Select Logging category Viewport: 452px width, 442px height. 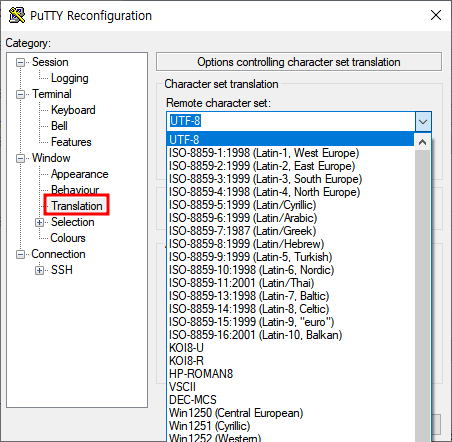click(70, 78)
